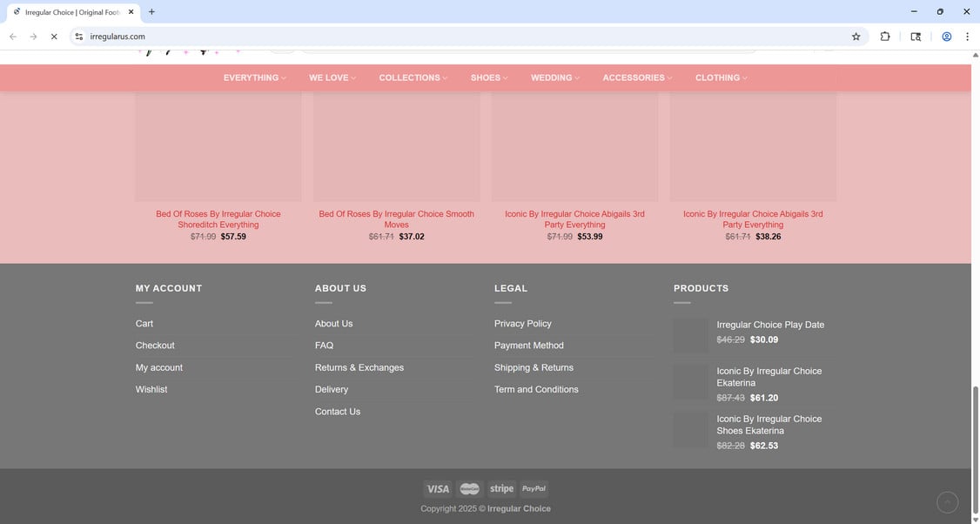Viewport: 980px width, 524px height.
Task: Open Abigails 3rd Party Everything priced $53.99
Action: point(574,218)
